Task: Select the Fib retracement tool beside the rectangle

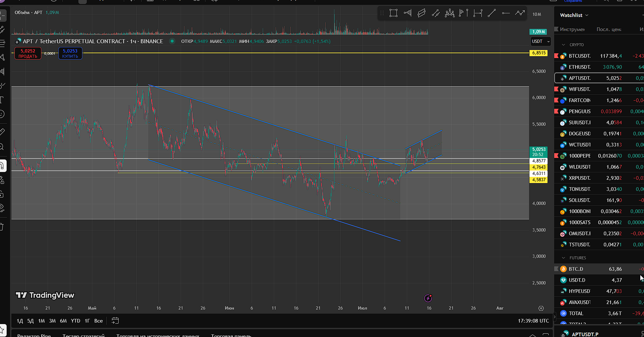Action: pos(408,13)
